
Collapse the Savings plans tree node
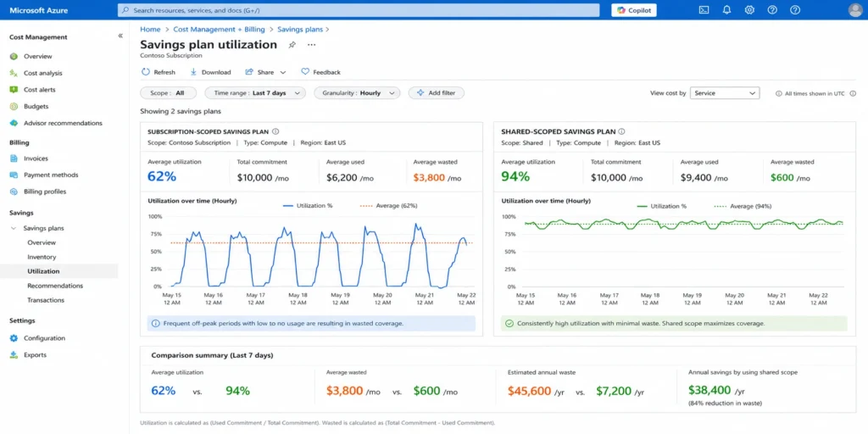14,228
